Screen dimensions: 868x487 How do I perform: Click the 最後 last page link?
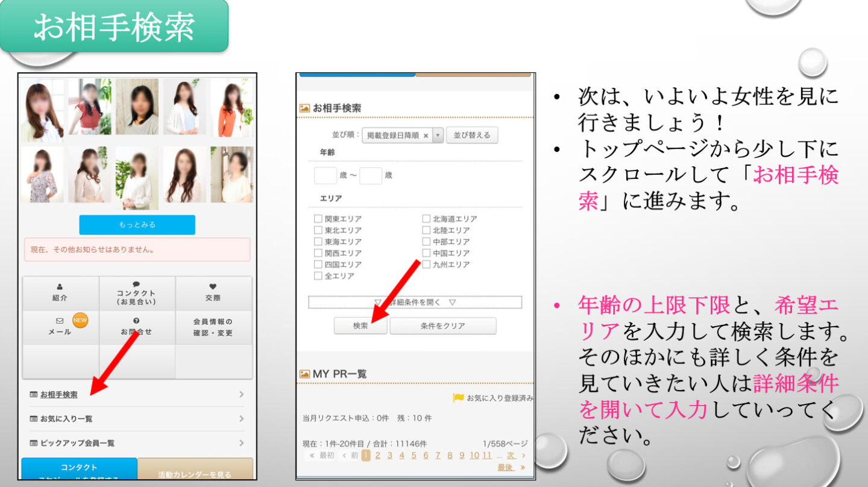tap(505, 467)
